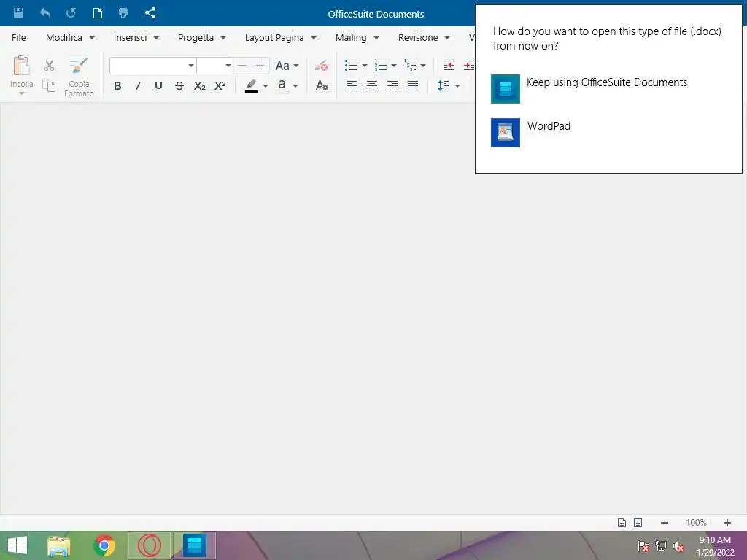The image size is (747, 560).
Task: Clear formatting with eraser icon
Action: (322, 65)
